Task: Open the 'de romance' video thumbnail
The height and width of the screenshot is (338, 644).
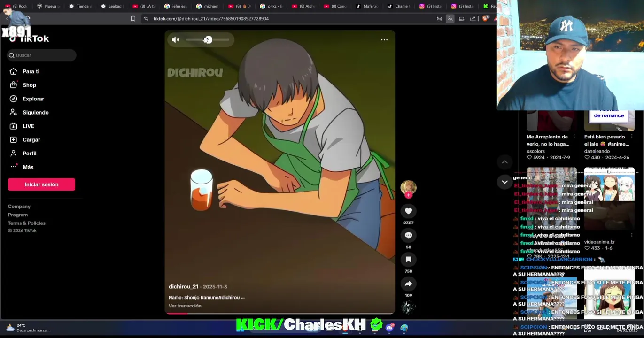Action: [609, 121]
